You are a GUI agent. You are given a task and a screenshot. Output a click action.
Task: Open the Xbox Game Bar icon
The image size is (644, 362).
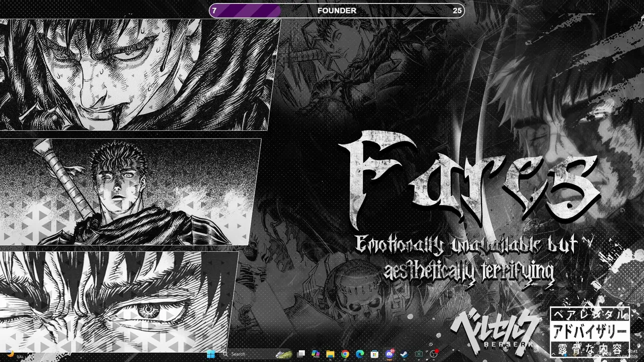pos(419,354)
